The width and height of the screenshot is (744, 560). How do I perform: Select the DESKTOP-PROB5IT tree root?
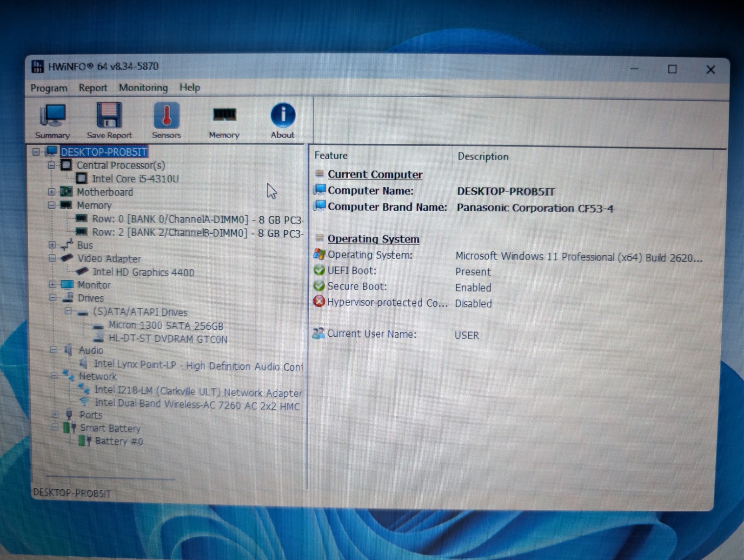click(104, 152)
